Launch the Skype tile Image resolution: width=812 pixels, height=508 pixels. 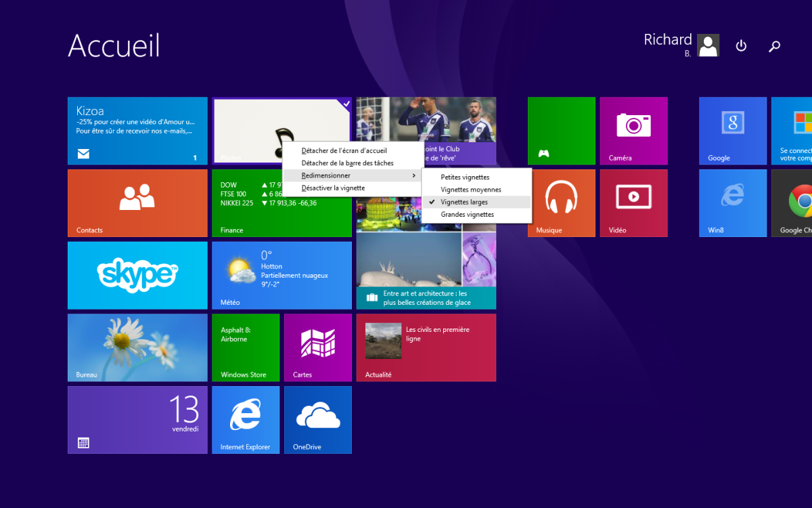[x=137, y=275]
